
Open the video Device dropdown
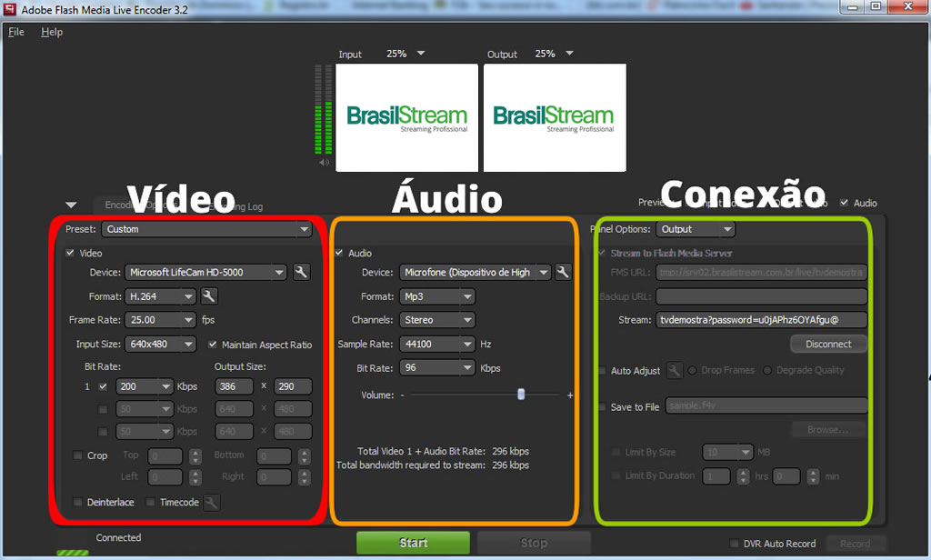click(205, 272)
